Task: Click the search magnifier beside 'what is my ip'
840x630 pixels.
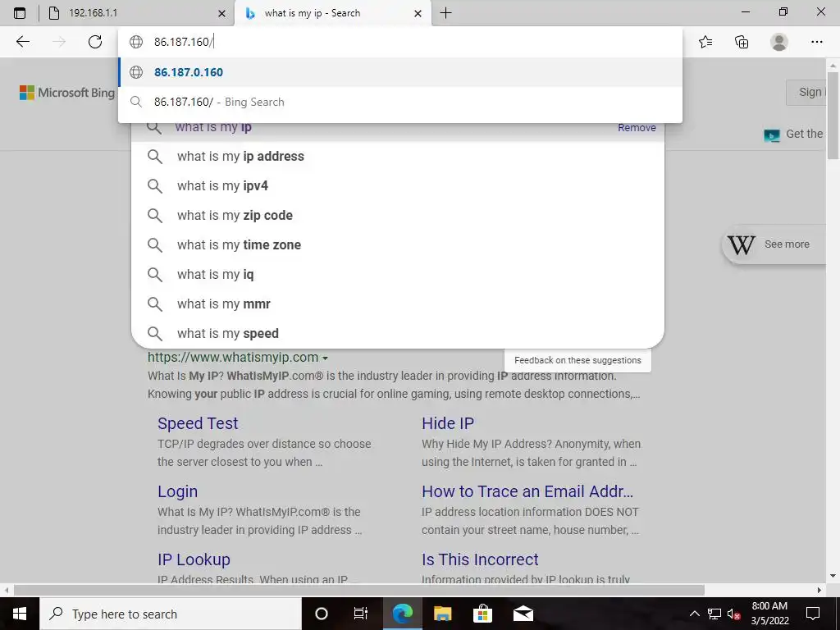Action: (154, 127)
